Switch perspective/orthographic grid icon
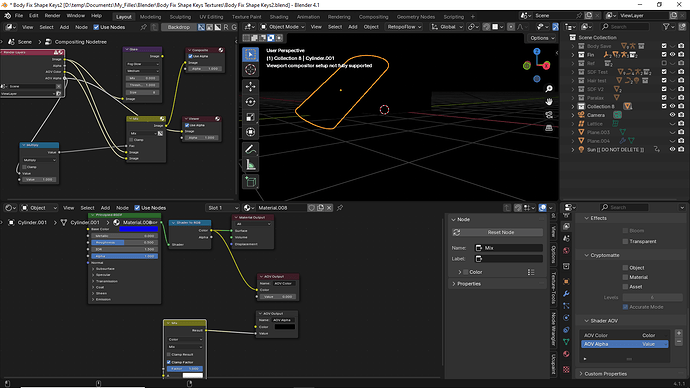This screenshot has height=388, width=690. pos(549,128)
